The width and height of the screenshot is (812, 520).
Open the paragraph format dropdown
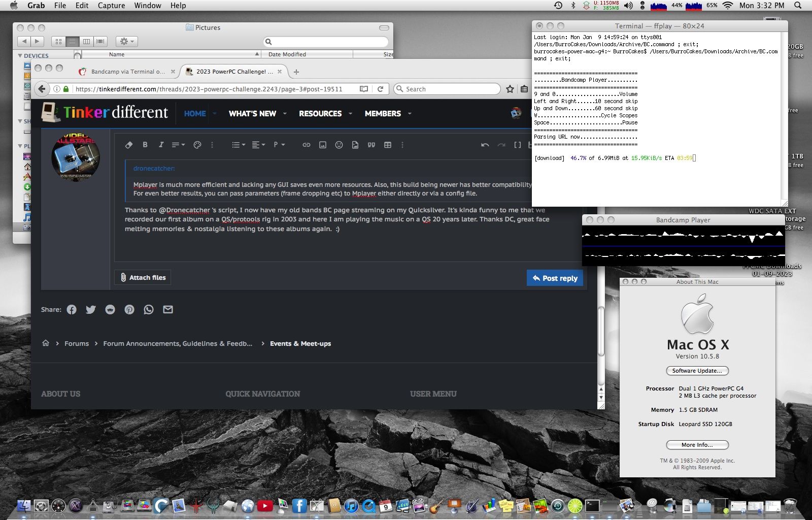pyautogui.click(x=279, y=145)
